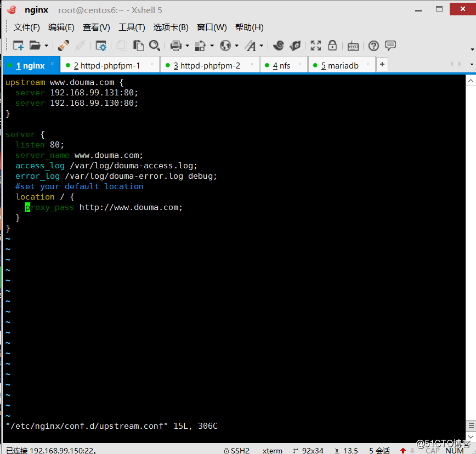Click the tab scroll right arrow
This screenshot has width=476, height=454.
point(460,64)
